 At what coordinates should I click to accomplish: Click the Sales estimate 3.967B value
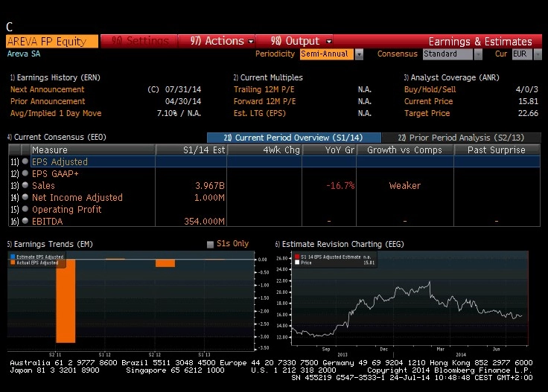(210, 186)
